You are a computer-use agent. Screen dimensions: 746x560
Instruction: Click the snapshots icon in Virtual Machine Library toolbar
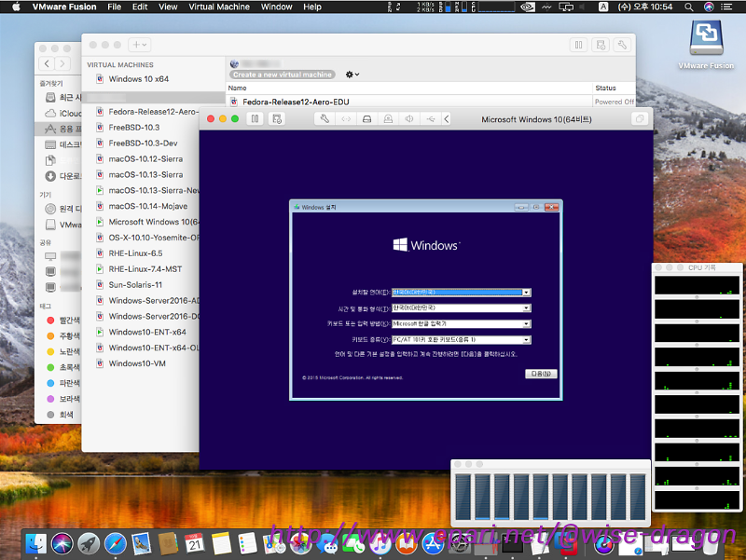(601, 45)
